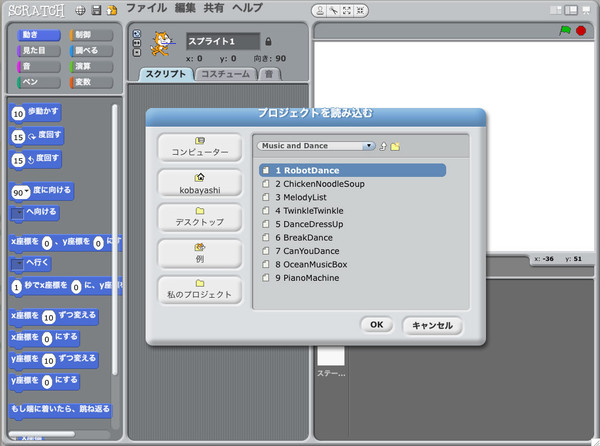600x446 pixels.
Task: Switch to presentation mode stage layout
Action: [x=587, y=9]
